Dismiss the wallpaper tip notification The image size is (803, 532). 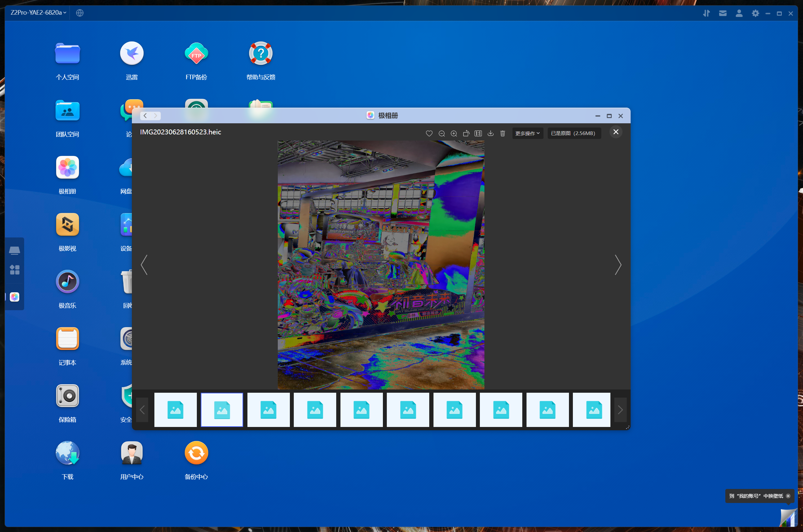(788, 496)
